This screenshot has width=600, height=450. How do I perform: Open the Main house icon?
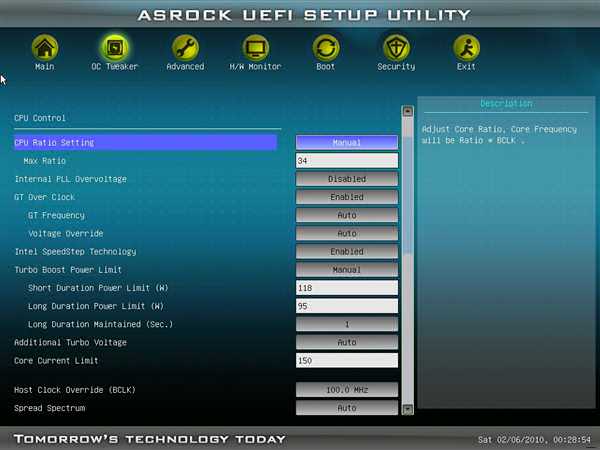point(45,48)
